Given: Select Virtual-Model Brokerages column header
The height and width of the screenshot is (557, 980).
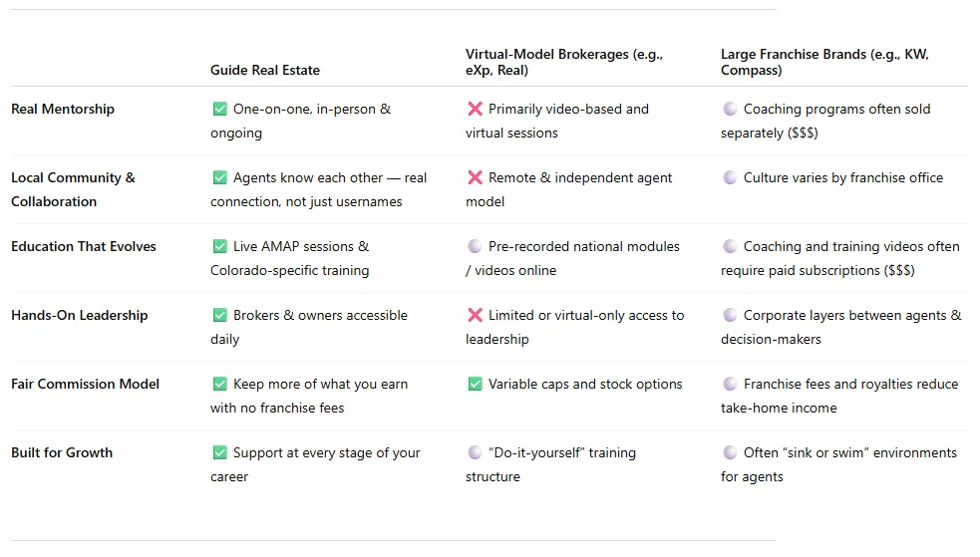Looking at the screenshot, I should tap(563, 62).
